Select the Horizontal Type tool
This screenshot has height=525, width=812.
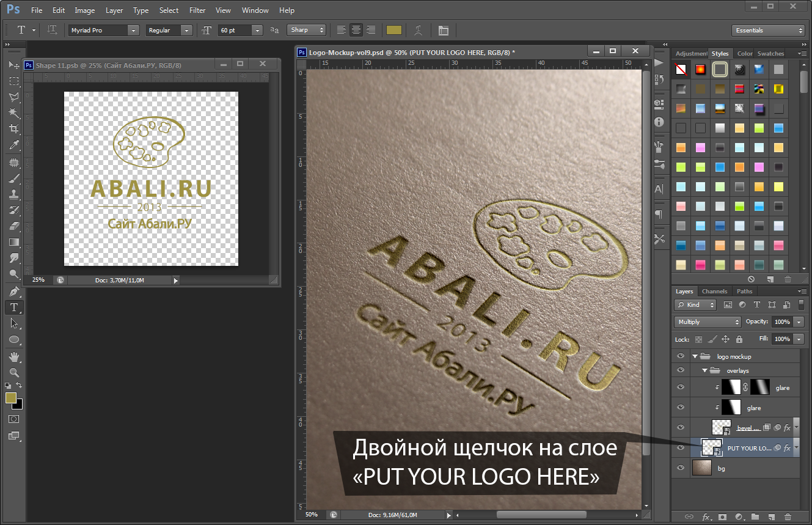tap(13, 307)
